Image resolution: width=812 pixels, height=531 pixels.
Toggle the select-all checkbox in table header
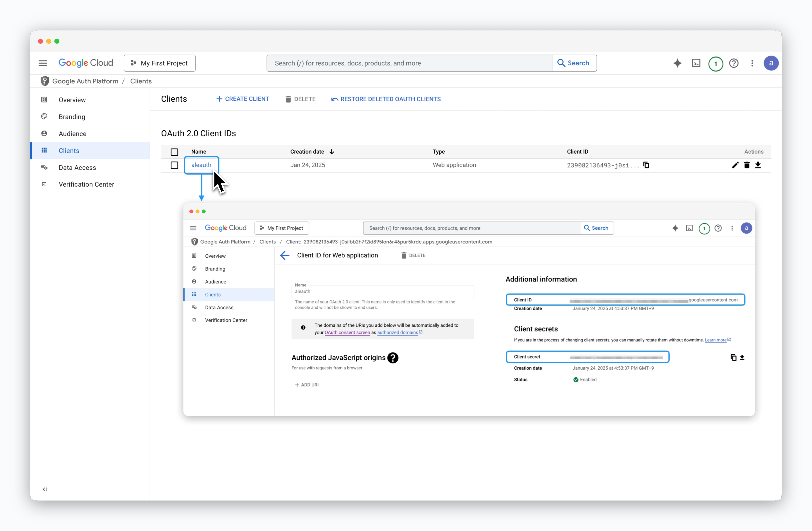coord(174,152)
